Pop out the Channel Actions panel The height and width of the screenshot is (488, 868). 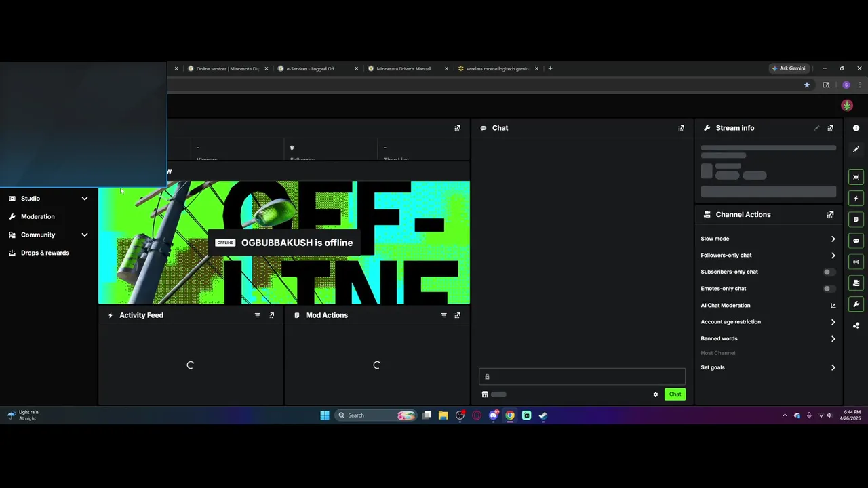tap(830, 214)
